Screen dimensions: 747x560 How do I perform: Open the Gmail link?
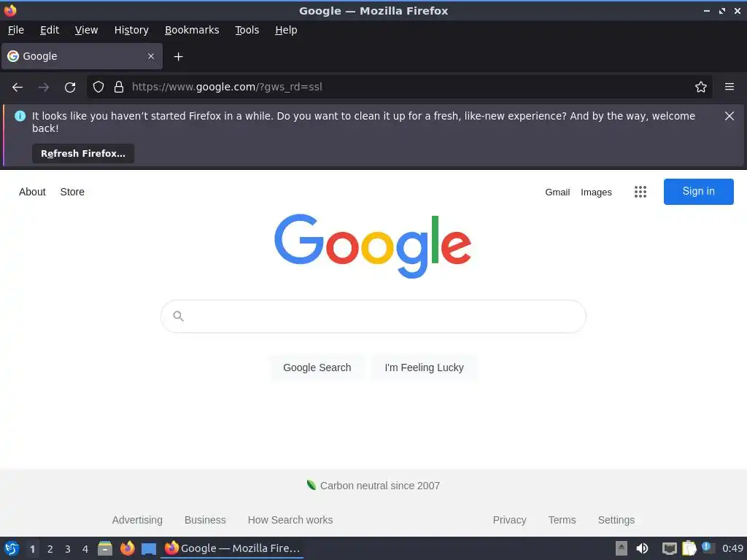click(557, 192)
